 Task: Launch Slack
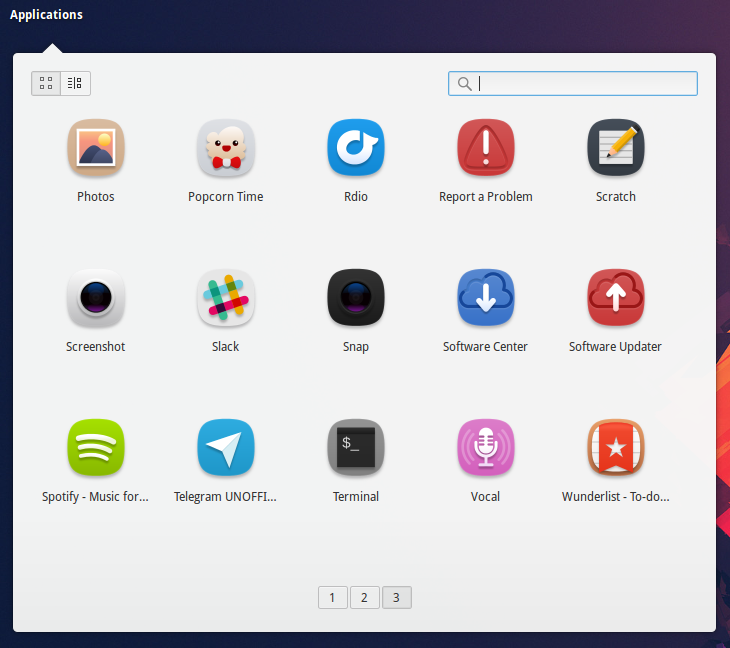click(226, 298)
